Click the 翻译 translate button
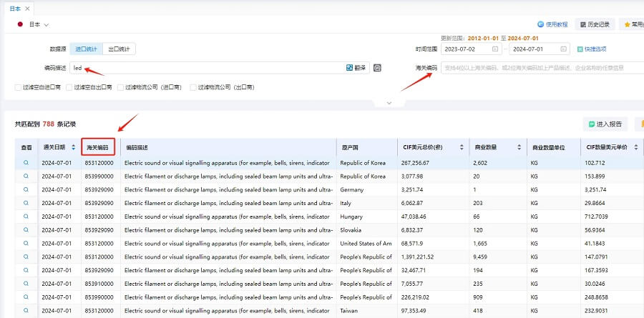 tap(356, 68)
